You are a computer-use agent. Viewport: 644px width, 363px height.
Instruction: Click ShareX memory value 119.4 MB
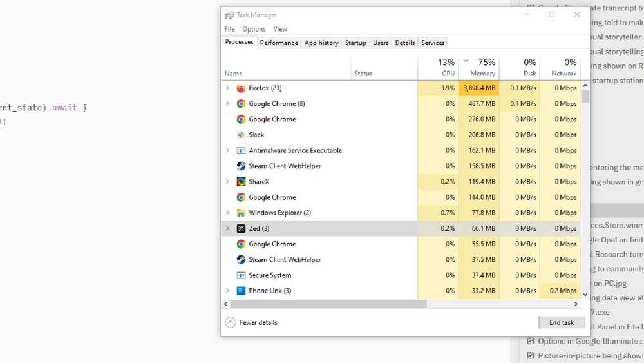pos(482,182)
